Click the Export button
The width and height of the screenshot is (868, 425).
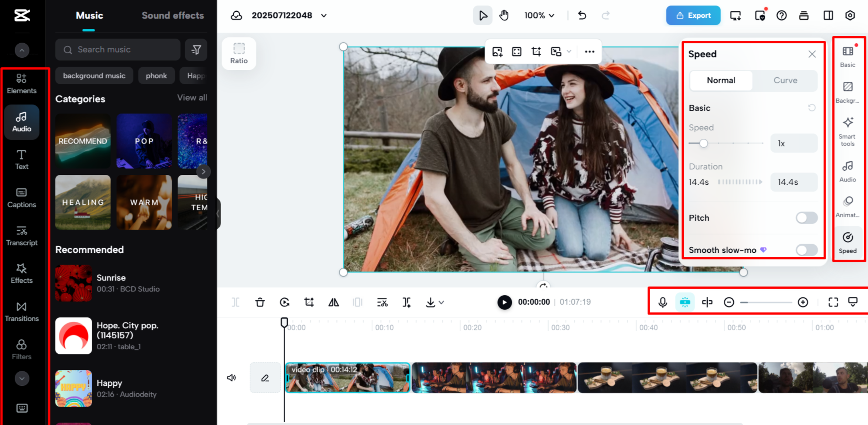coord(693,16)
